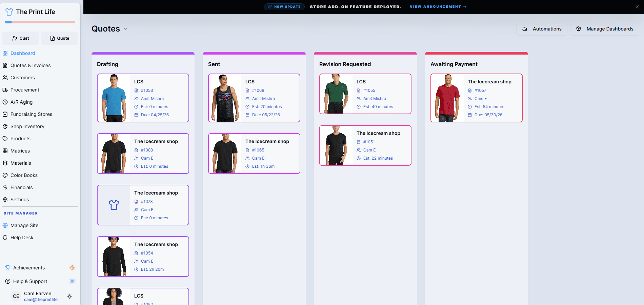Click Due: 05/30/26 on quote #1057

[x=488, y=115]
